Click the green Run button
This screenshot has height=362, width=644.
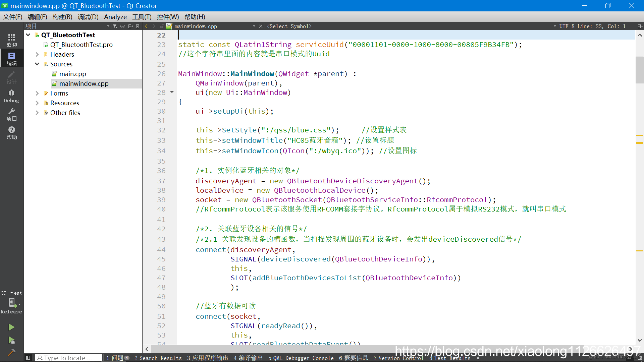(x=11, y=327)
